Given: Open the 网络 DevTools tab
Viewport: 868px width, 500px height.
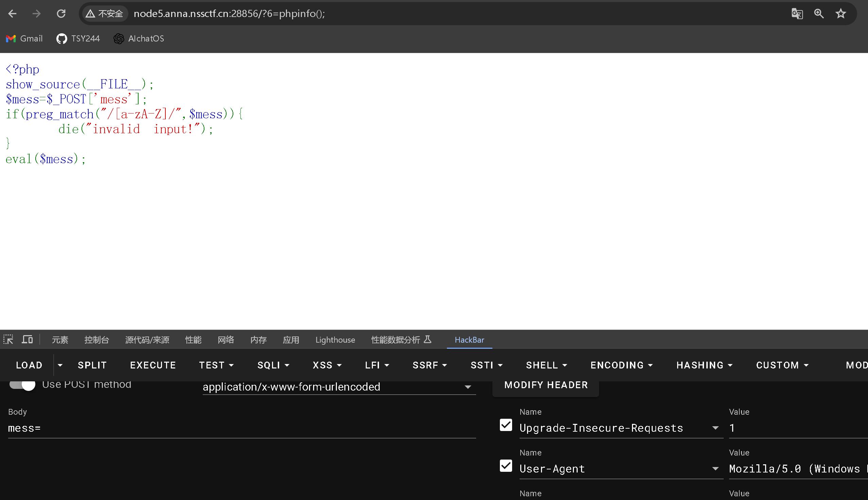Looking at the screenshot, I should point(226,340).
